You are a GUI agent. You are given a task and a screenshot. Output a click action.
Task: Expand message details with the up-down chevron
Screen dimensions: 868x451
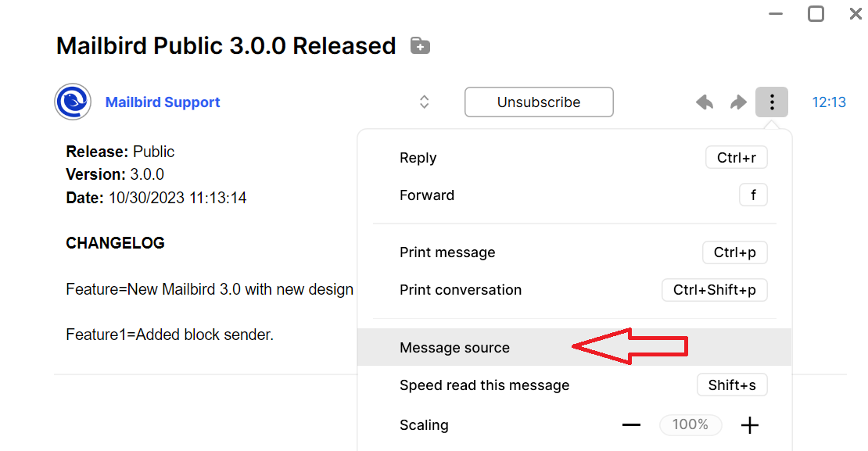coord(424,102)
